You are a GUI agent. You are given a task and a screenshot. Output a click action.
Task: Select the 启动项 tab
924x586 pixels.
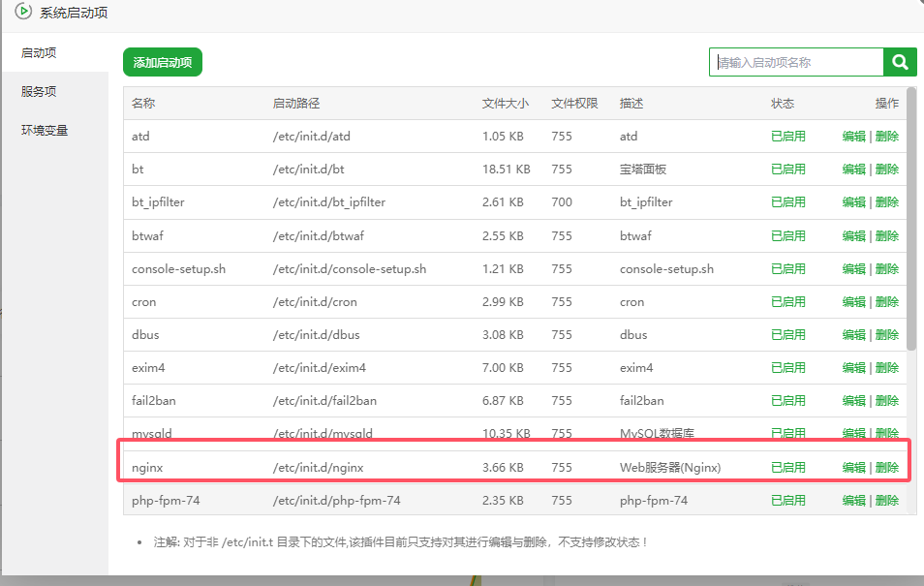pos(39,52)
